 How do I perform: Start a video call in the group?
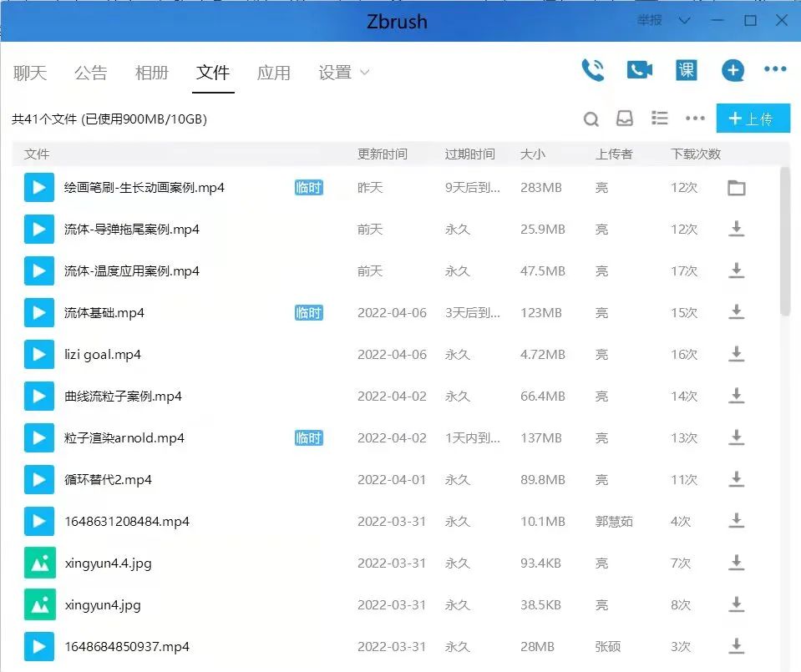click(640, 70)
